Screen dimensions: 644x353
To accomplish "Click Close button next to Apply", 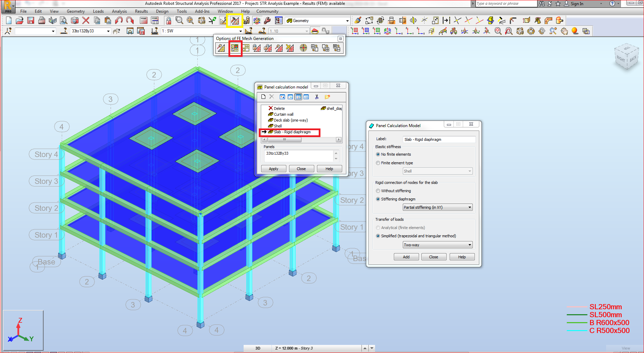I will pos(301,169).
